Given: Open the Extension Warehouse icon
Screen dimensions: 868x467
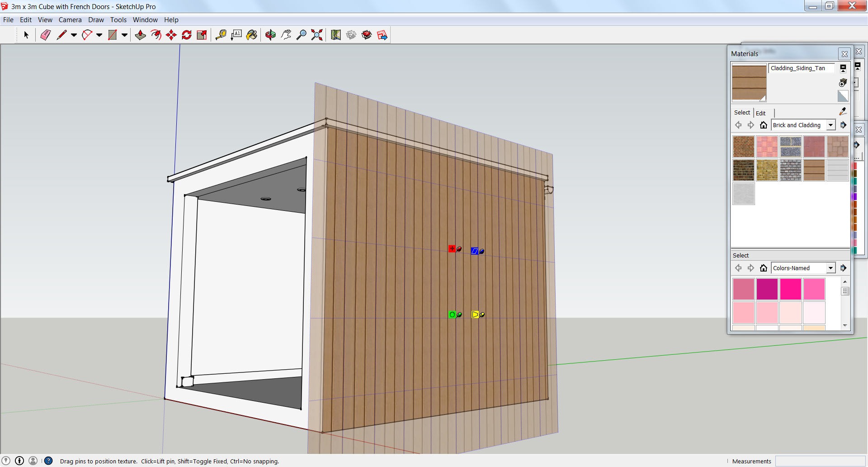Looking at the screenshot, I should (x=367, y=35).
